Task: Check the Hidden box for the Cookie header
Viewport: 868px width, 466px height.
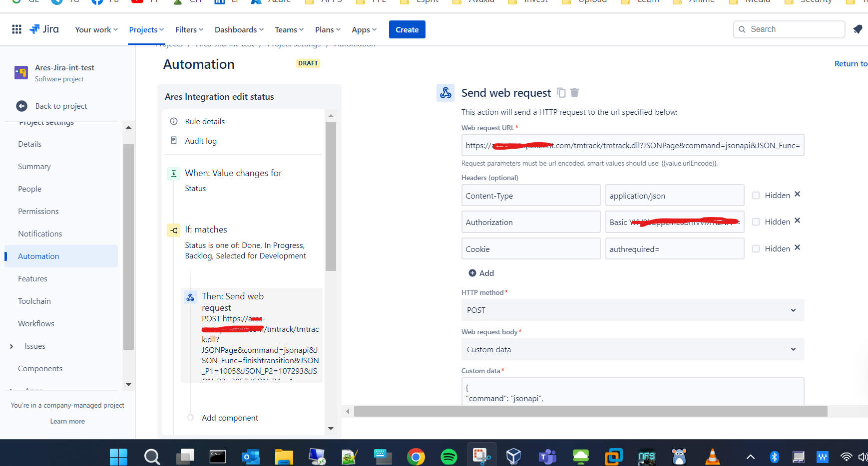Action: coord(756,249)
